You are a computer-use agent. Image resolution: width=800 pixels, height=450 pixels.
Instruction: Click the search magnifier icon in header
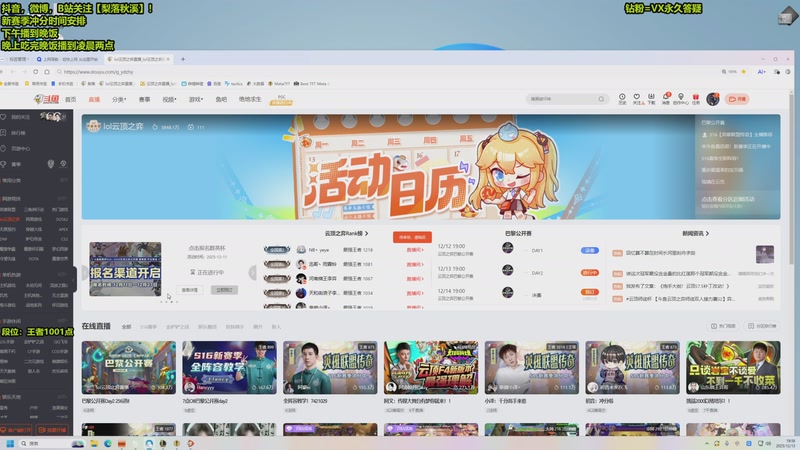coord(601,99)
